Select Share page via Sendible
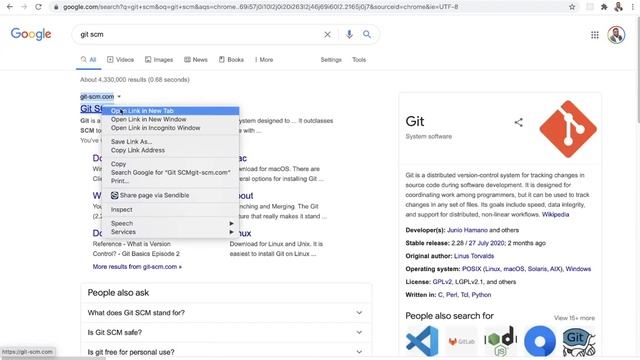This screenshot has width=640, height=360. [x=171, y=196]
